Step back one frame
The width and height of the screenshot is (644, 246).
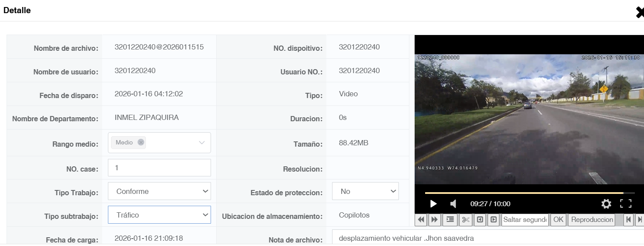coord(480,220)
